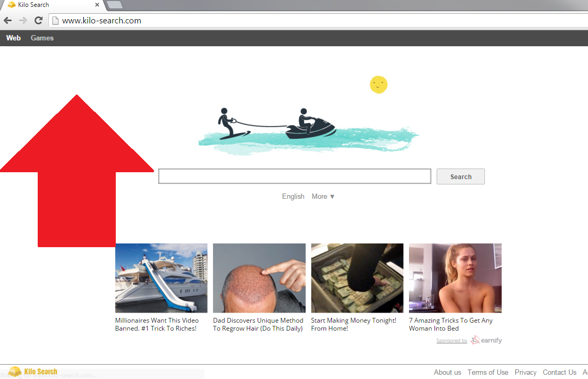Click the Sponsored by link
This screenshot has width=588, height=379.
451,341
